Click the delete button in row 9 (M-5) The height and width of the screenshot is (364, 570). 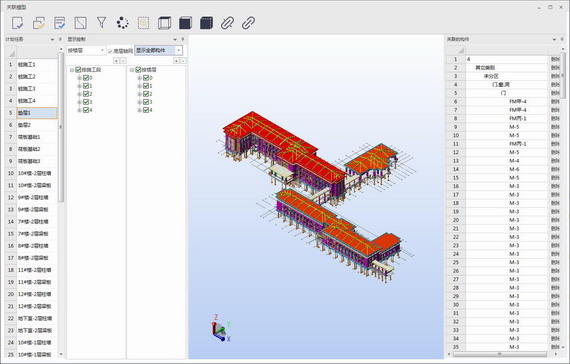(x=555, y=127)
